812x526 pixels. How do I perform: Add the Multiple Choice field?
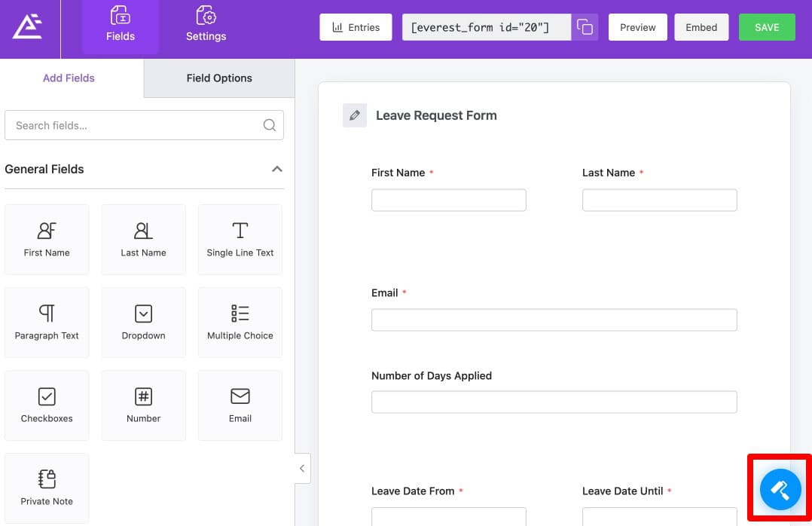240,323
